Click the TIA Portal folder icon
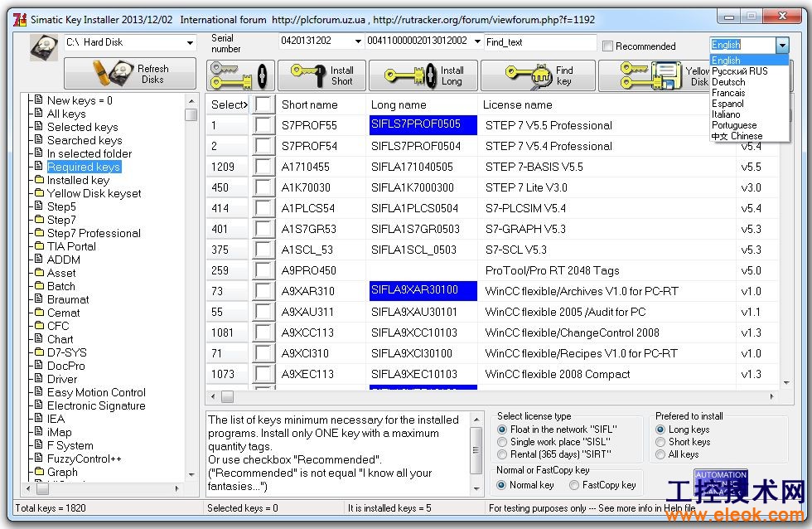The height and width of the screenshot is (529, 812). (x=39, y=245)
